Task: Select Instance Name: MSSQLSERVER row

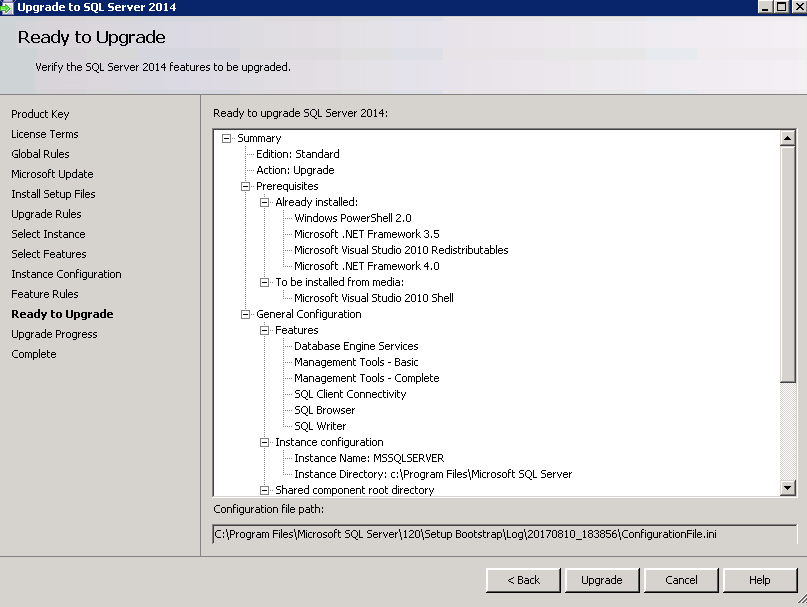Action: [x=369, y=458]
